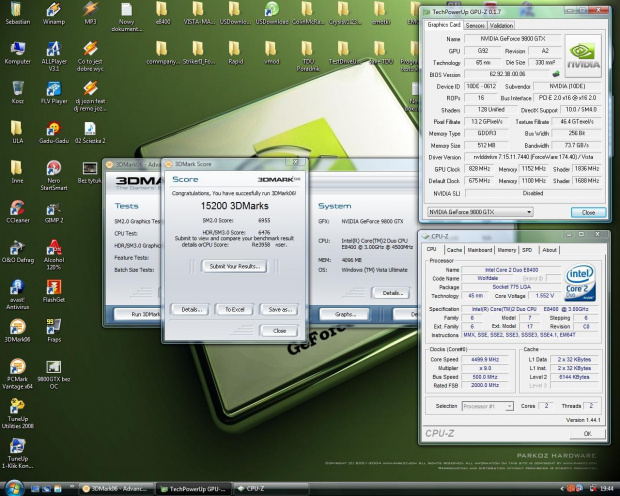This screenshot has width=620, height=496.
Task: Open the 3DMark06 desktop icon
Action: click(17, 331)
